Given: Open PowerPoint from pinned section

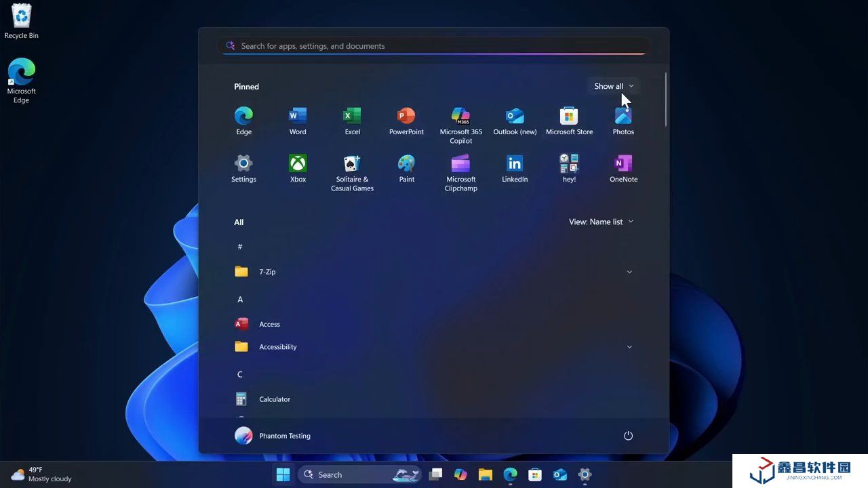Looking at the screenshot, I should pyautogui.click(x=406, y=121).
